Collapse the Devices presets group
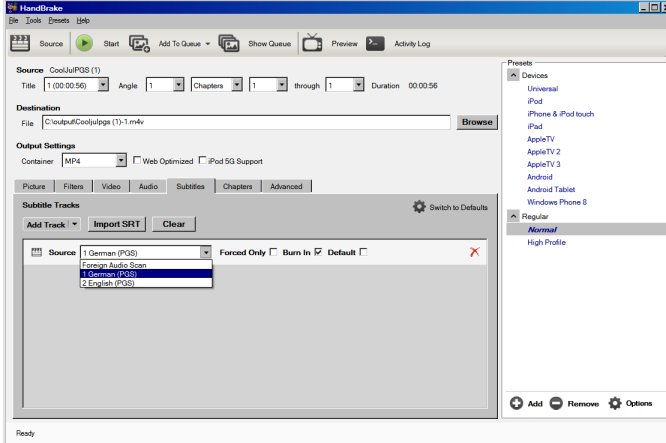Image resolution: width=666 pixels, height=443 pixels. 514,75
